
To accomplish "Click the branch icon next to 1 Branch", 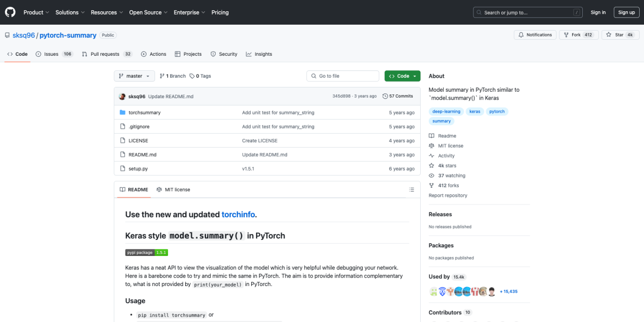I will click(162, 76).
